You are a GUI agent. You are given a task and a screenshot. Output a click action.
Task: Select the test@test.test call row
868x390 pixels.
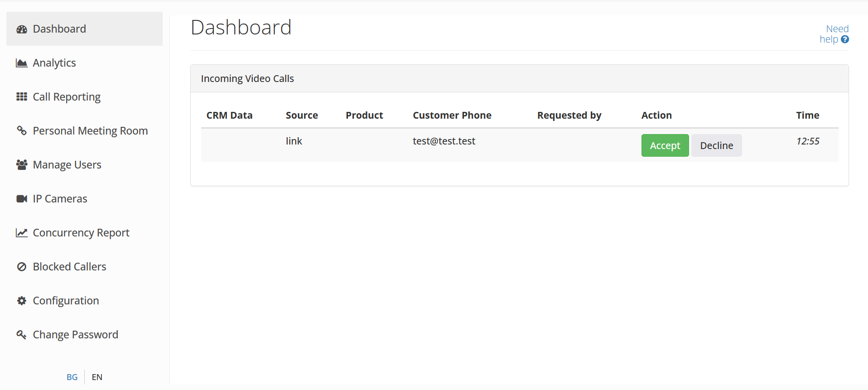pos(444,141)
